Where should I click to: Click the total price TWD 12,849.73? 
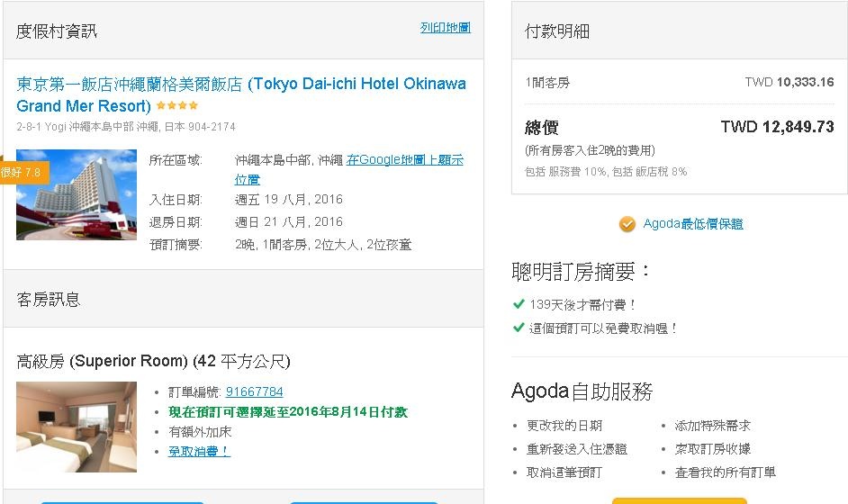777,127
